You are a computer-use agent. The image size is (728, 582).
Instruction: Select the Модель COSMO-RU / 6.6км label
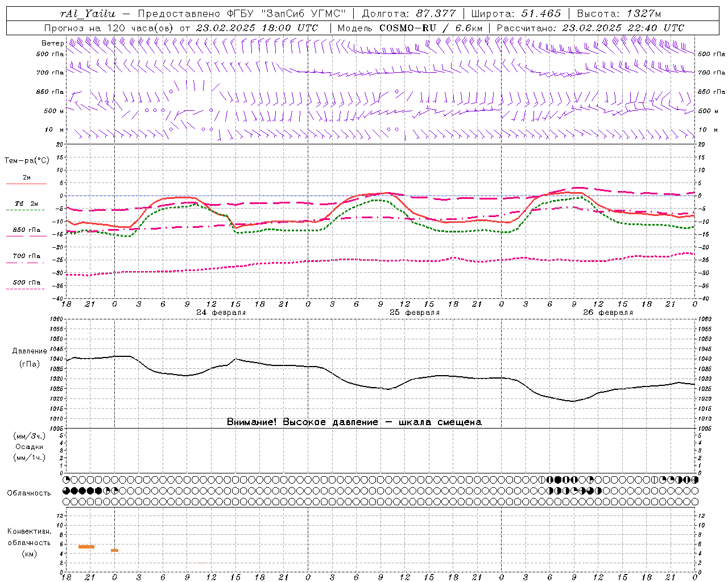tap(409, 28)
